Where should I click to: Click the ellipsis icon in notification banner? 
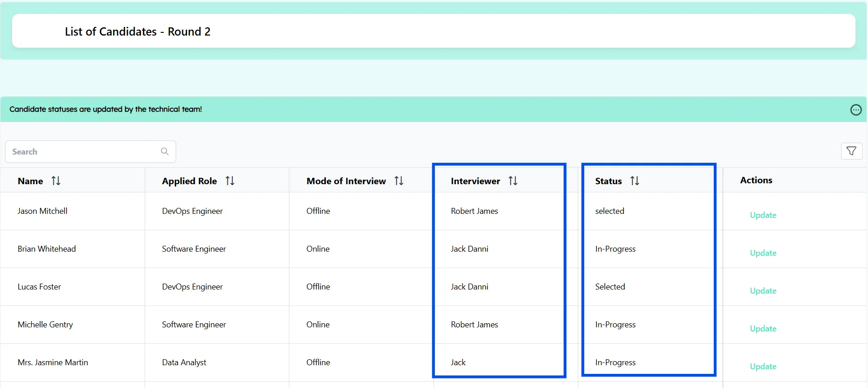[856, 110]
